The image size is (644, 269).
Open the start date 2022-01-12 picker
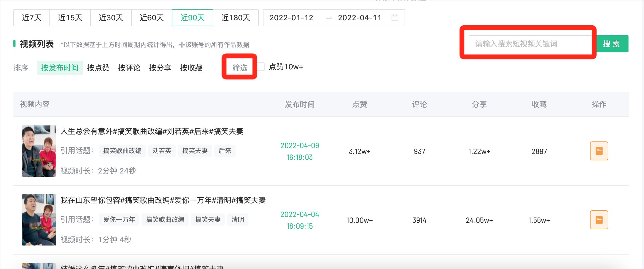click(x=291, y=18)
